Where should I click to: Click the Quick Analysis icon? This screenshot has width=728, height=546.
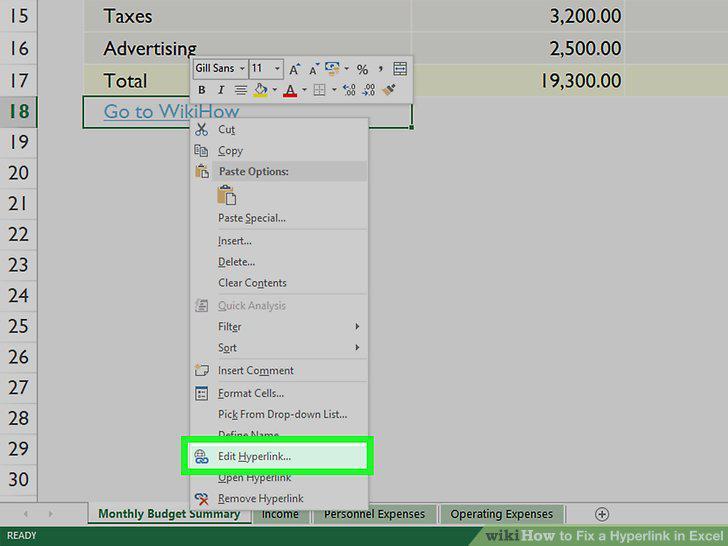[202, 306]
